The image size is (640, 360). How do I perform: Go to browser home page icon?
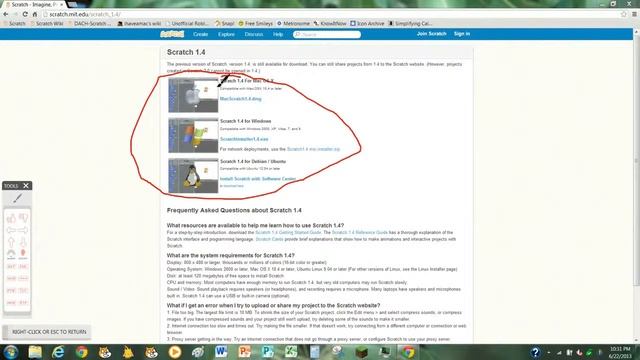point(35,14)
